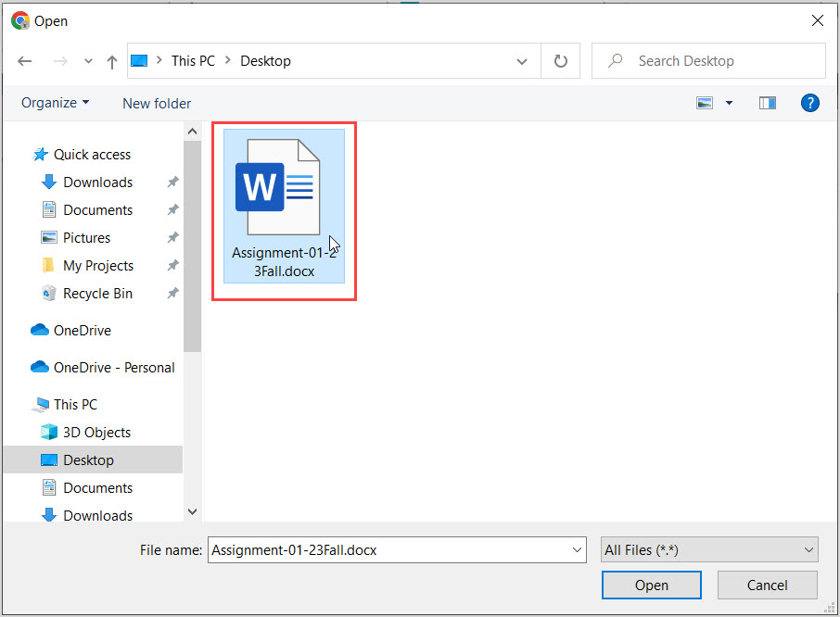Open the recent locations dropdown arrow
The image size is (840, 617).
tap(88, 62)
